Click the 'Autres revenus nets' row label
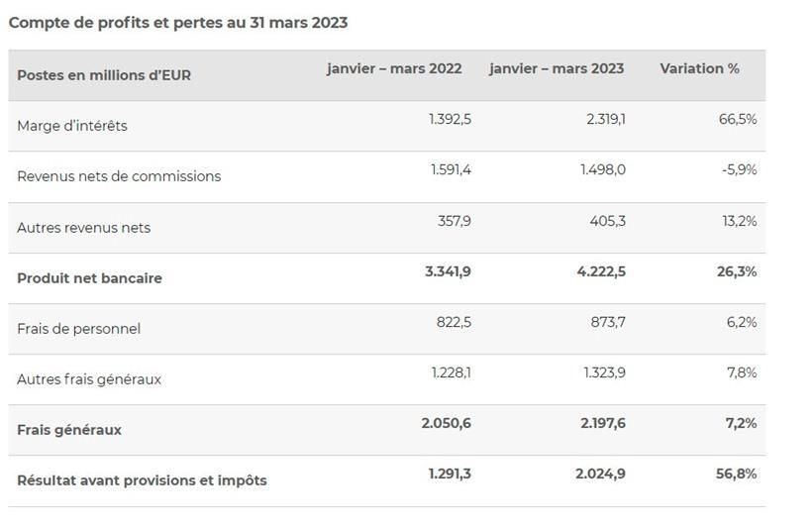 84,227
